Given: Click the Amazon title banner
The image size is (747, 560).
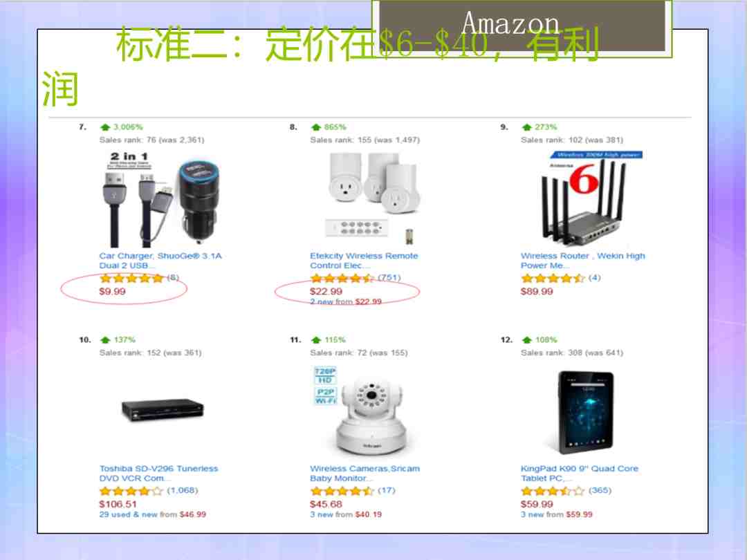Looking at the screenshot, I should [522, 28].
